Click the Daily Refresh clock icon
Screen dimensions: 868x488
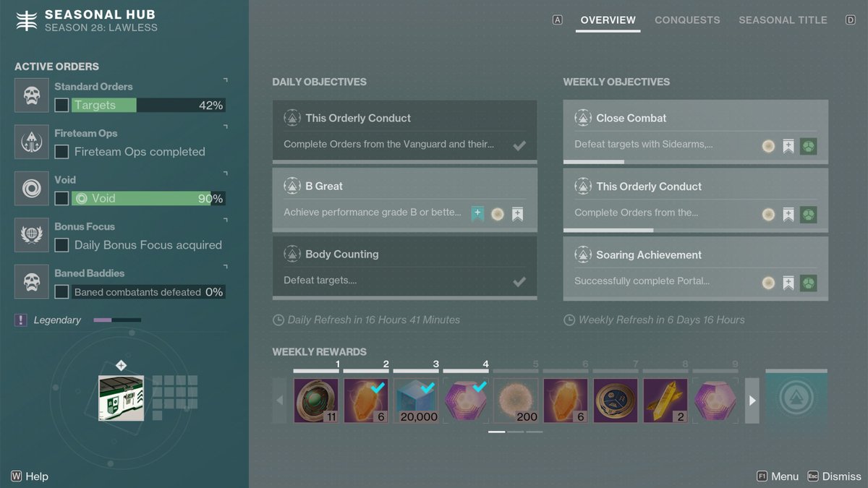pos(278,320)
